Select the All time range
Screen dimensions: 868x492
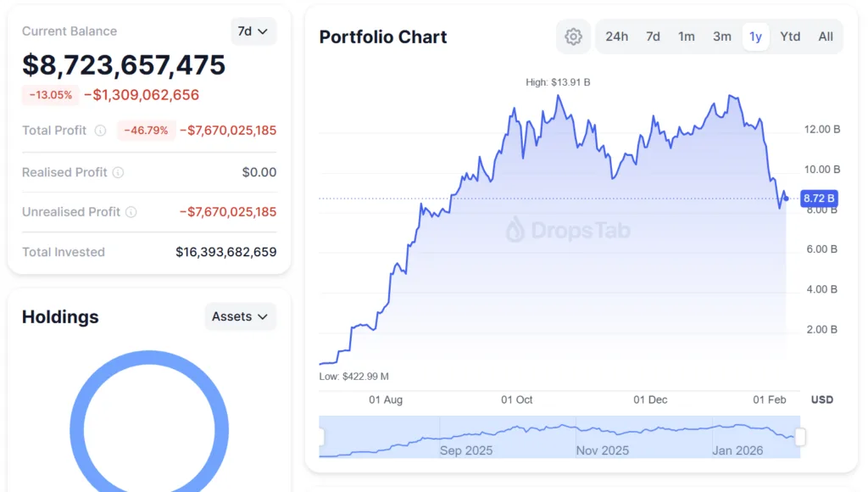point(825,36)
